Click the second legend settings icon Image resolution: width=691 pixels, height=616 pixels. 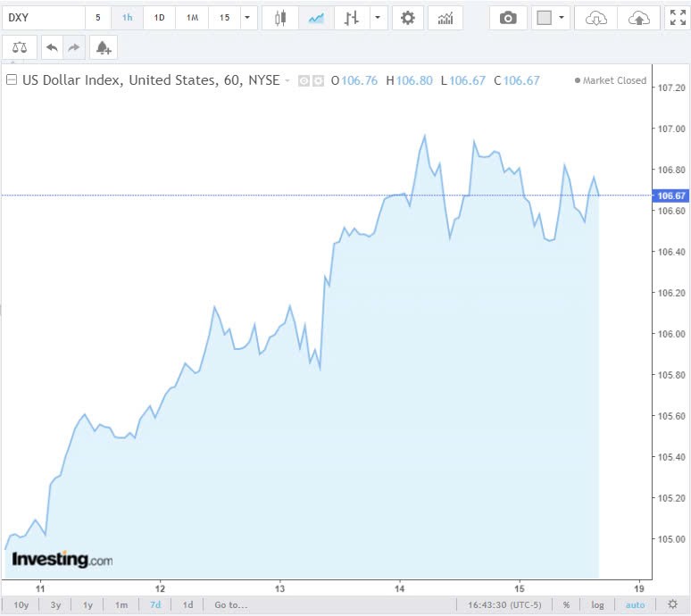(318, 80)
